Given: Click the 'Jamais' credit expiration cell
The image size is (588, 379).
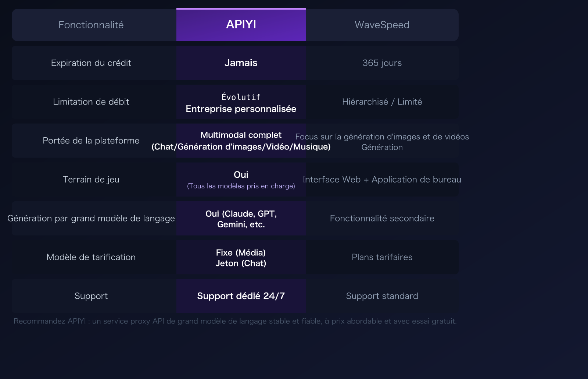Looking at the screenshot, I should 241,63.
